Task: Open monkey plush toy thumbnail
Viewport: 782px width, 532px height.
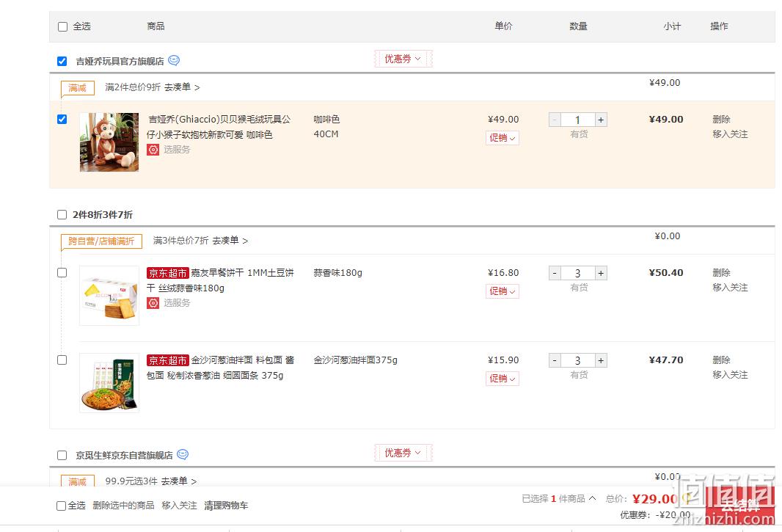Action: click(109, 142)
